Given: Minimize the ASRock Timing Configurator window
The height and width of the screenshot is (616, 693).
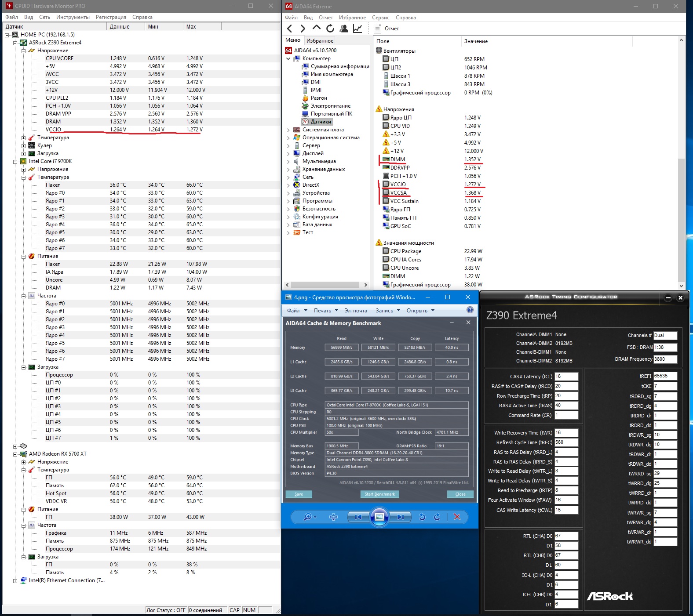Looking at the screenshot, I should pyautogui.click(x=668, y=297).
